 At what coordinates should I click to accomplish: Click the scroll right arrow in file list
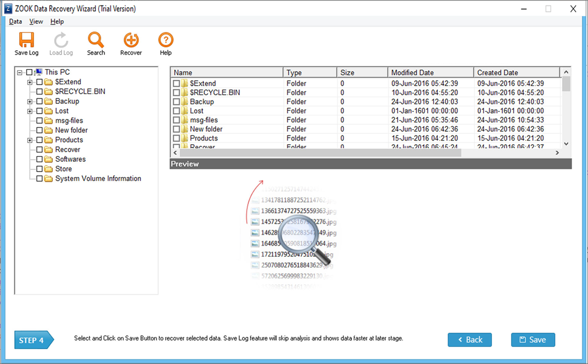[557, 152]
